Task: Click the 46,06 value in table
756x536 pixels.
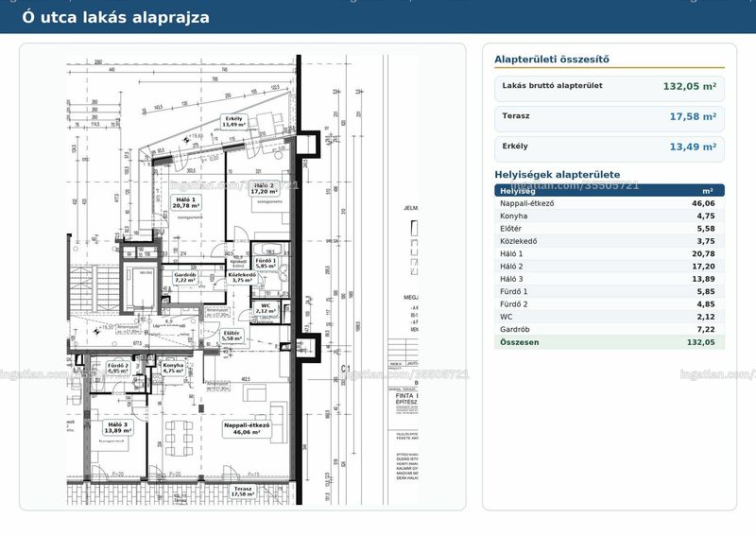Action: pyautogui.click(x=703, y=203)
